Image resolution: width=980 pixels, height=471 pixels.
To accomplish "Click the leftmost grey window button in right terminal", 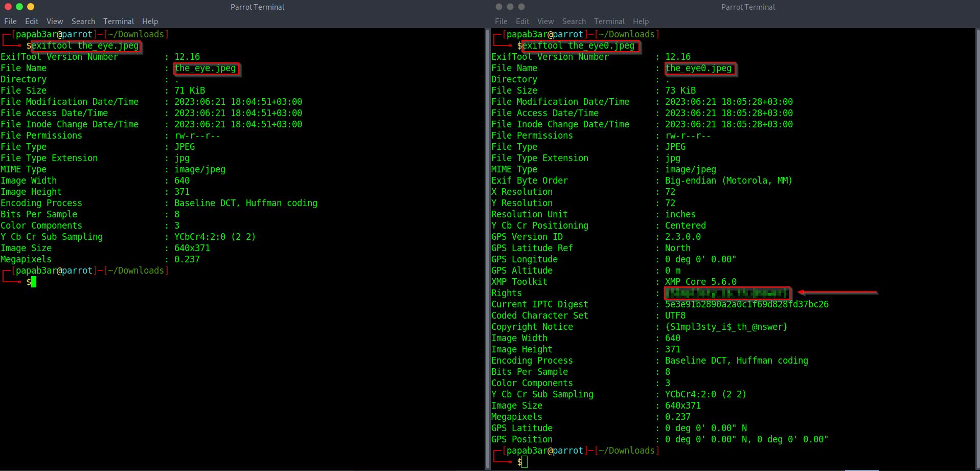I will click(x=499, y=7).
